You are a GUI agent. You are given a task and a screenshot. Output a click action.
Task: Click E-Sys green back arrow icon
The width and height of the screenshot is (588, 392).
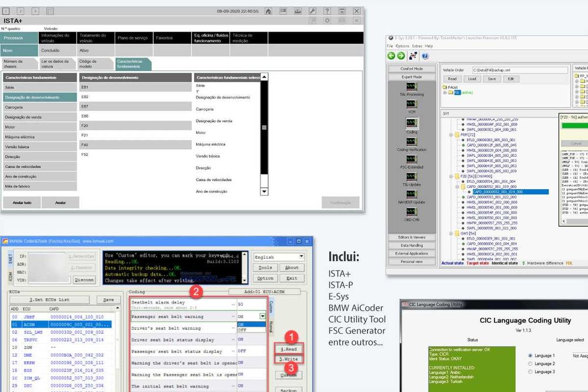pyautogui.click(x=391, y=56)
